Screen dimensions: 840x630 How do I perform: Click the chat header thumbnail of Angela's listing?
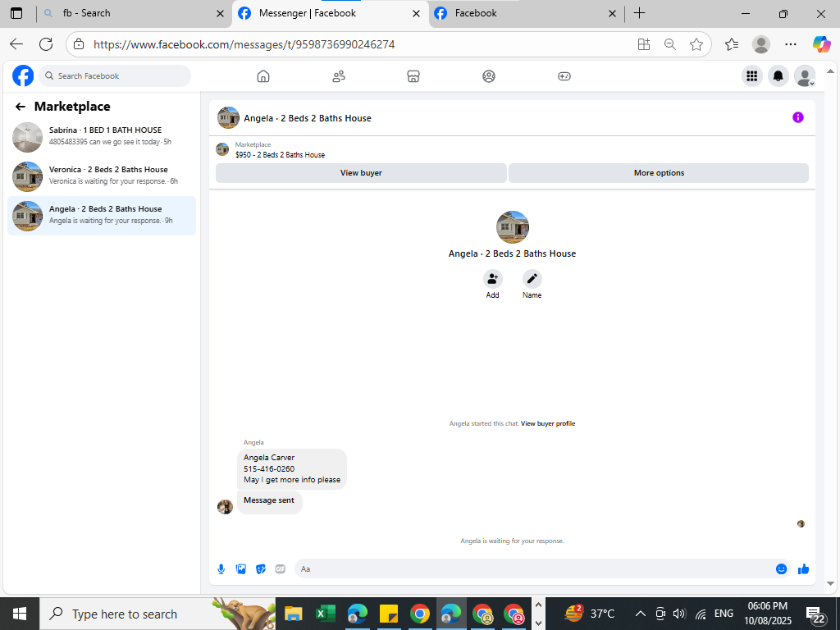coord(228,118)
